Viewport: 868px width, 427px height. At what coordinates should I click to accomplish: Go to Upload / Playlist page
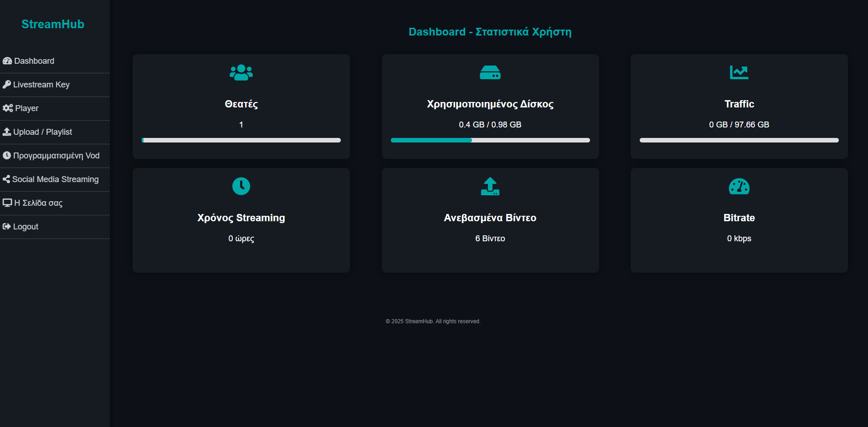pyautogui.click(x=42, y=132)
